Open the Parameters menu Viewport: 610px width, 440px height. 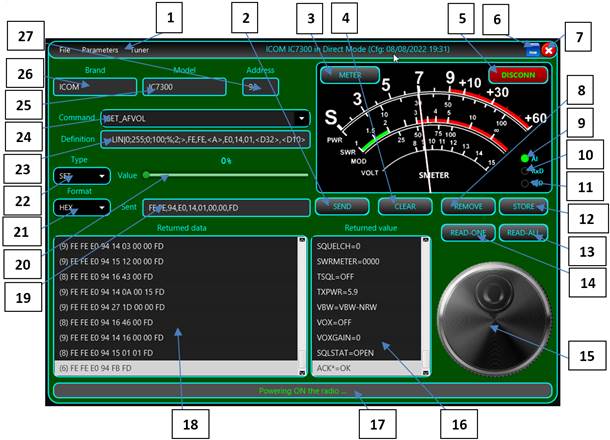[x=100, y=49]
